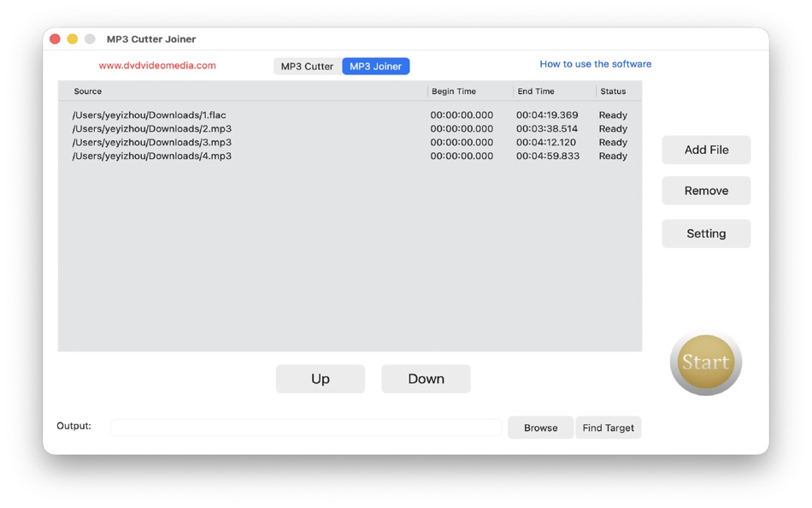Click the Begin Time column header
Image resolution: width=812 pixels, height=508 pixels.
coord(454,91)
